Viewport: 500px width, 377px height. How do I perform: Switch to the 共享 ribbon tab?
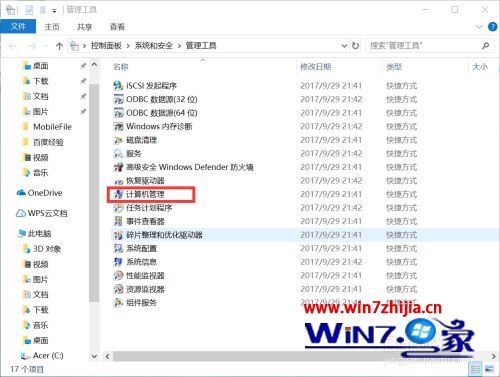pos(84,27)
